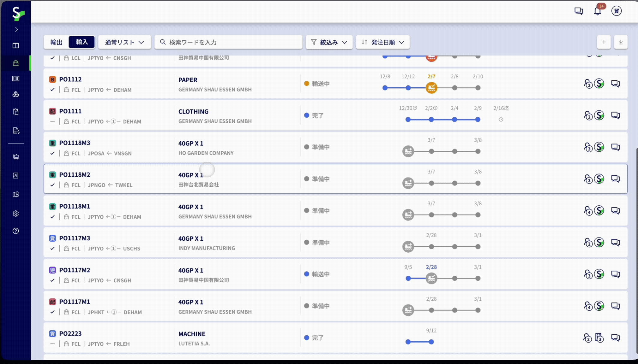
Task: Open the 絞込み filter dropdown
Action: click(x=329, y=42)
